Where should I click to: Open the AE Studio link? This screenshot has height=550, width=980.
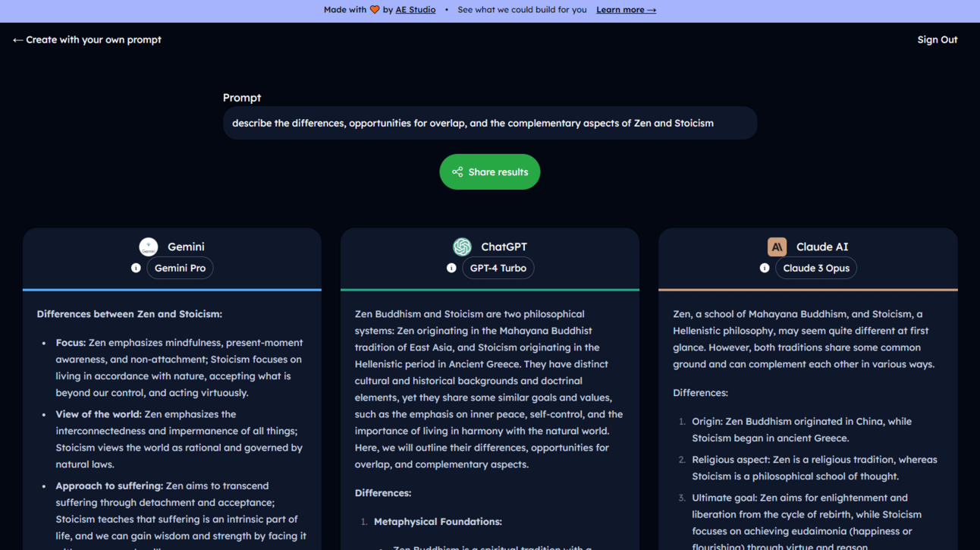click(416, 10)
